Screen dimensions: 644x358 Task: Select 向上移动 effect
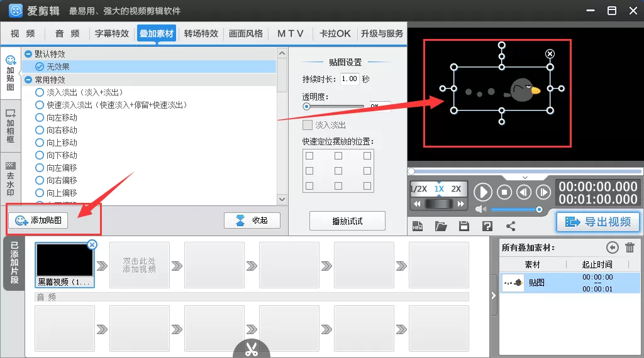point(56,143)
